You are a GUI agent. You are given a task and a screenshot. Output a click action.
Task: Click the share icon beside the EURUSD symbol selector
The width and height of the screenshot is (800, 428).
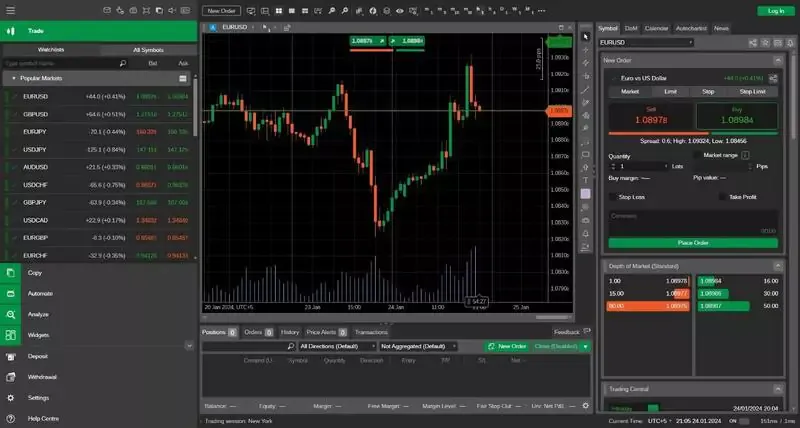[x=753, y=43]
